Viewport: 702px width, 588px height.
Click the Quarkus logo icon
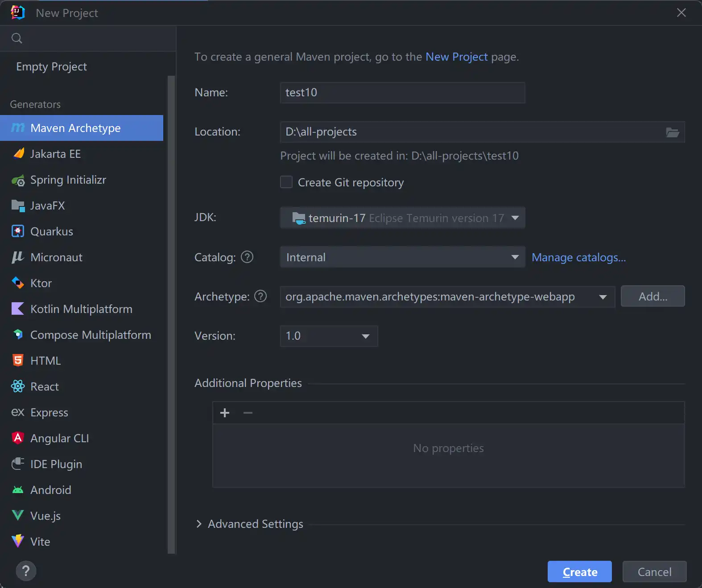click(x=18, y=231)
